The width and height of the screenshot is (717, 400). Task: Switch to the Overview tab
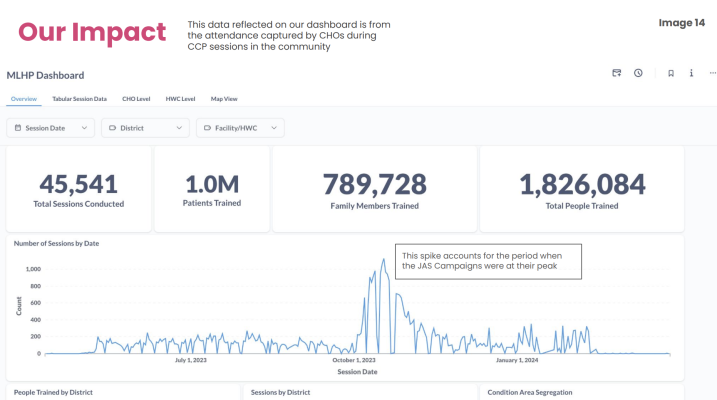point(23,99)
